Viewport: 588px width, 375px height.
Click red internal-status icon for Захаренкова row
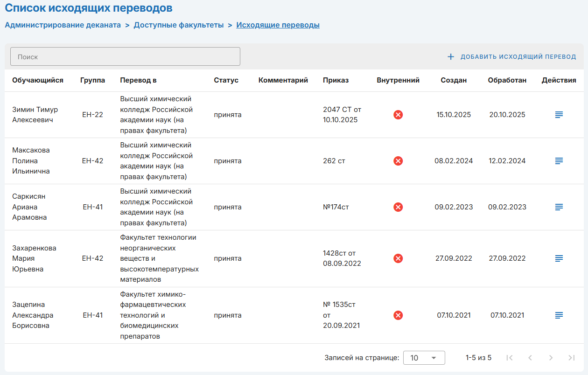398,258
